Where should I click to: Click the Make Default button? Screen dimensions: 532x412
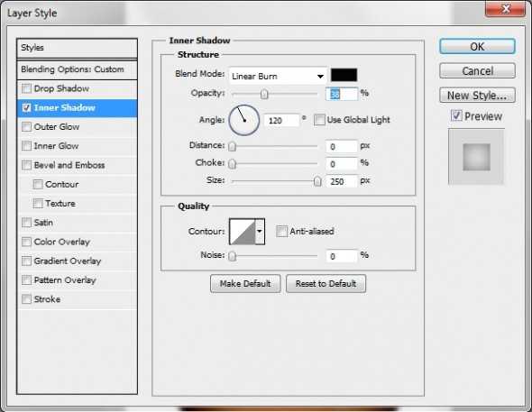click(245, 283)
